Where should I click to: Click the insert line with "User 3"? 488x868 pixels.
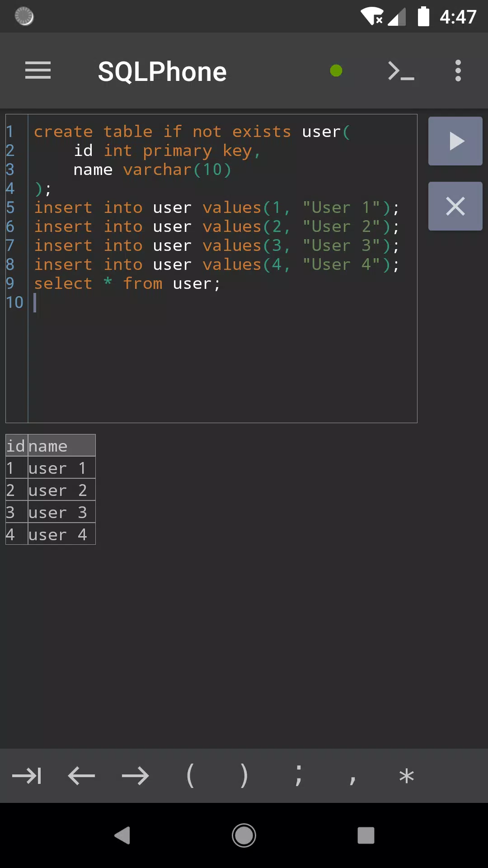click(x=217, y=246)
